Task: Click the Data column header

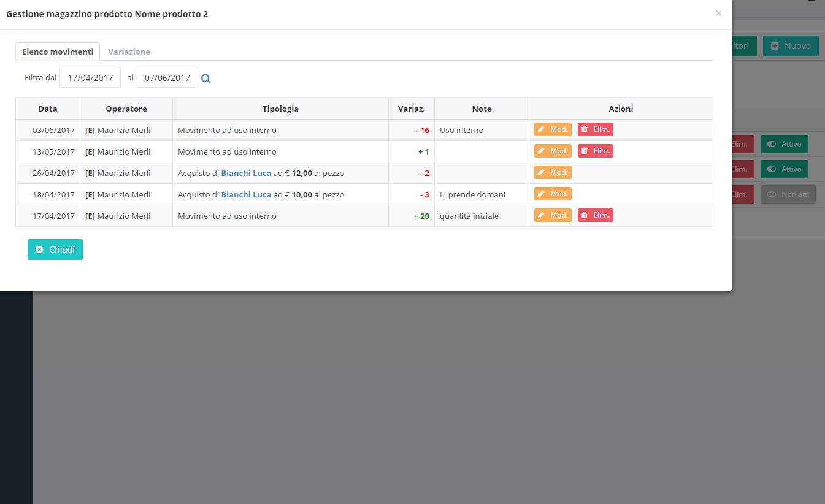Action: click(48, 109)
